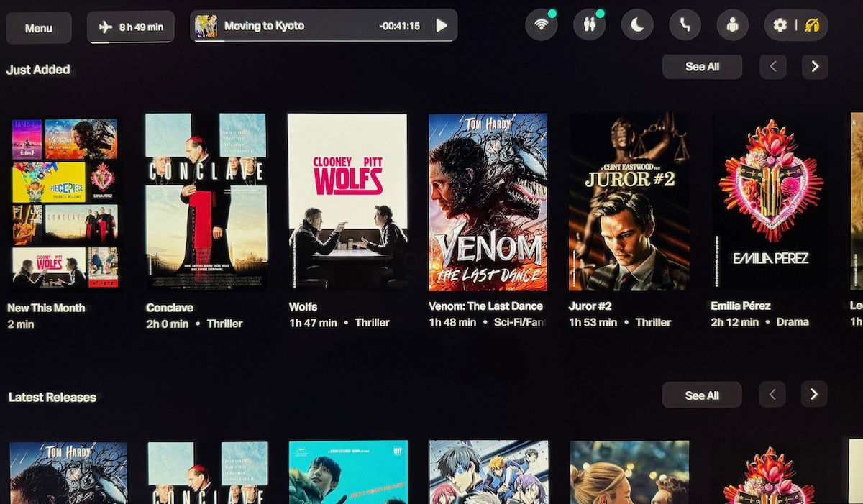
Task: Tap the passenger attendant call icon
Action: [732, 26]
